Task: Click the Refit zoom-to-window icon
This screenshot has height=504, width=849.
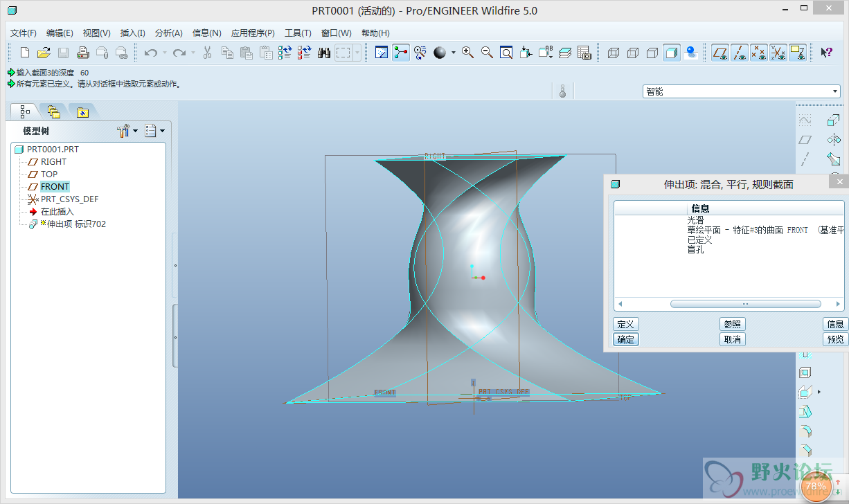Action: [x=506, y=53]
